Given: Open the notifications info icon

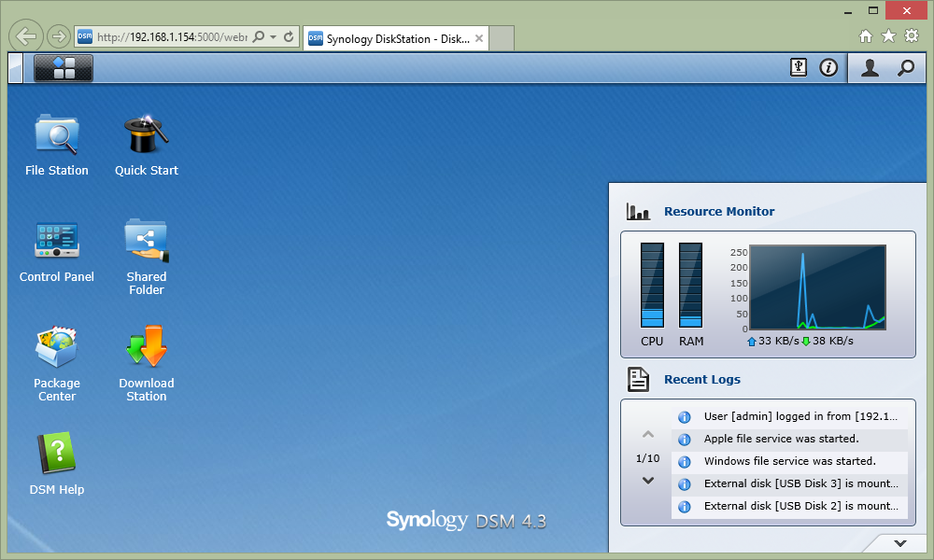Looking at the screenshot, I should point(828,68).
